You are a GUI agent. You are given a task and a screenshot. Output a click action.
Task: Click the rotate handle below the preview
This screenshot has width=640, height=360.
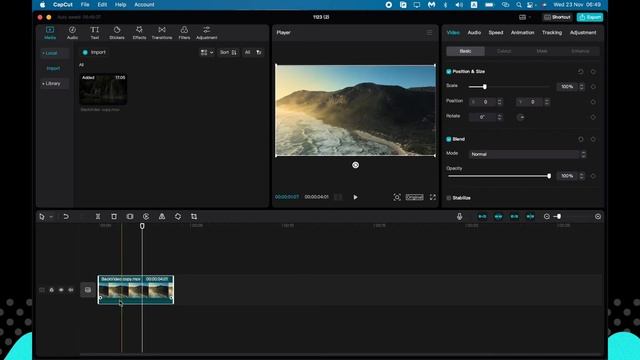pos(356,165)
